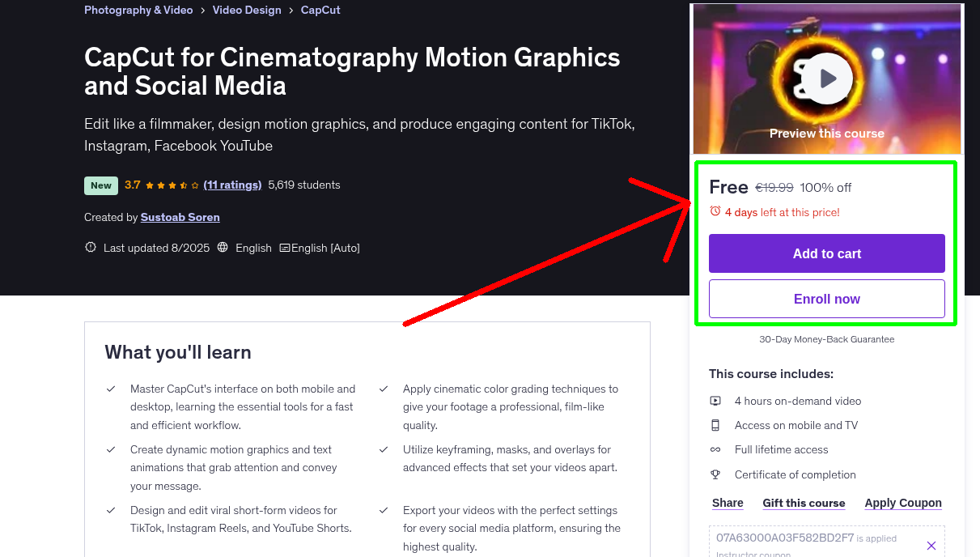
Task: Click the alarm clock icon by days left
Action: pos(715,211)
